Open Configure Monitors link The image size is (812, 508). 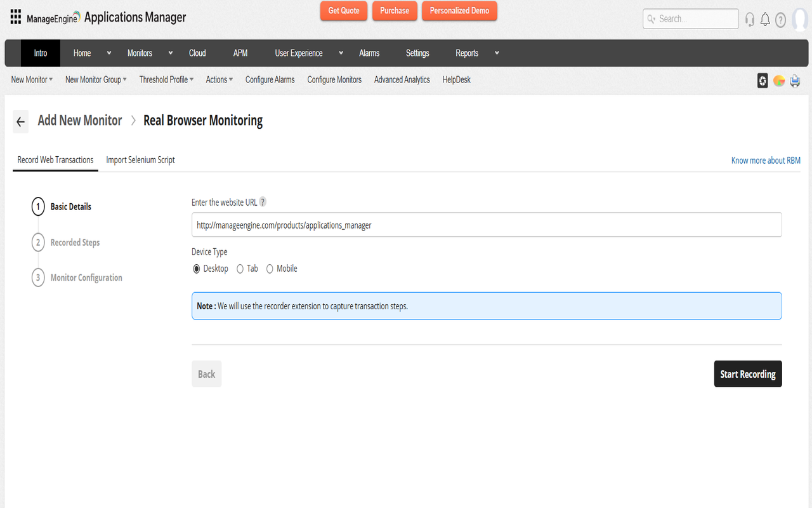[334, 79]
